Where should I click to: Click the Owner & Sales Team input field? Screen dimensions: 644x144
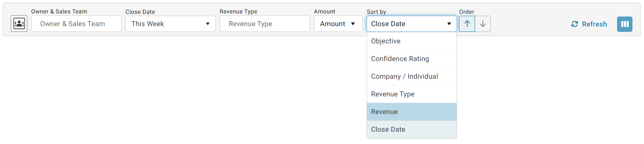coord(76,24)
